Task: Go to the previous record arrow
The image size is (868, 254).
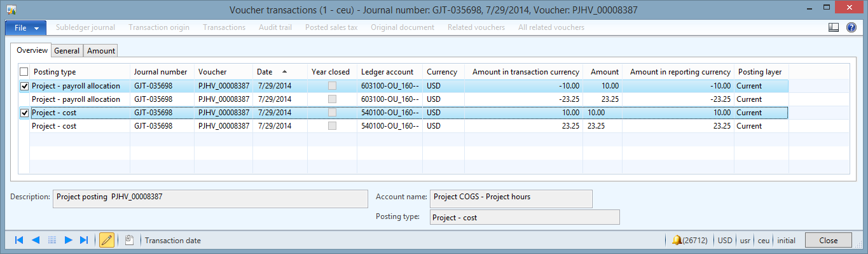Action: coord(36,240)
